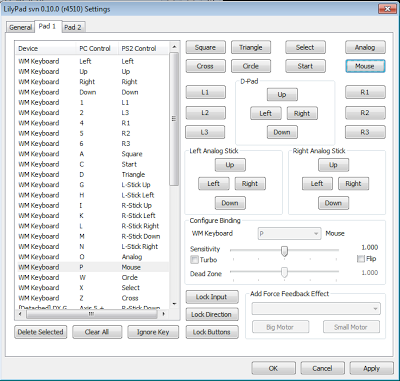Click D-Pad Left button

coord(266,113)
